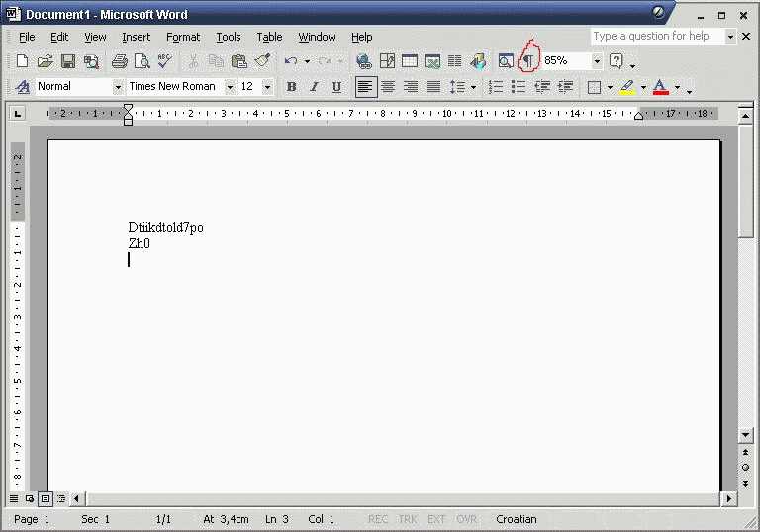Open the Table menu
The width and height of the screenshot is (760, 532).
click(x=269, y=37)
